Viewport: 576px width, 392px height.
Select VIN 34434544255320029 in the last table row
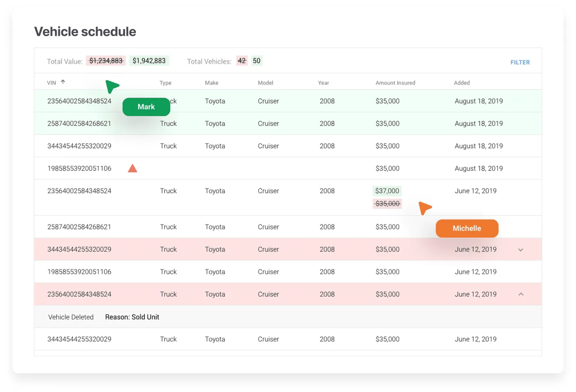pos(79,339)
